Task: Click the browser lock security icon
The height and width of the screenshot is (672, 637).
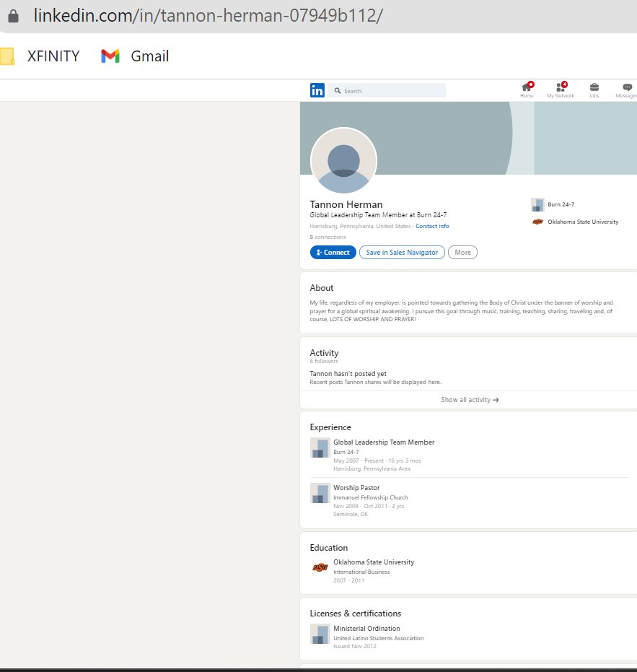Action: point(13,17)
